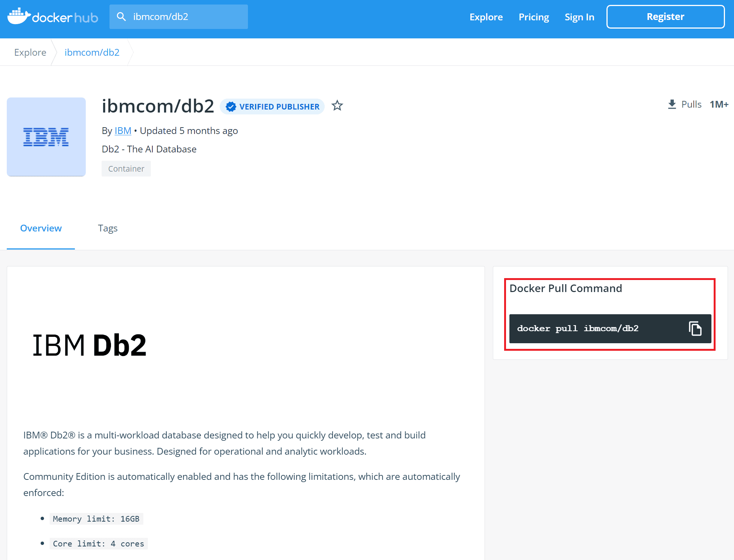The height and width of the screenshot is (560, 734).
Task: Open the IBM publisher link
Action: click(x=123, y=131)
